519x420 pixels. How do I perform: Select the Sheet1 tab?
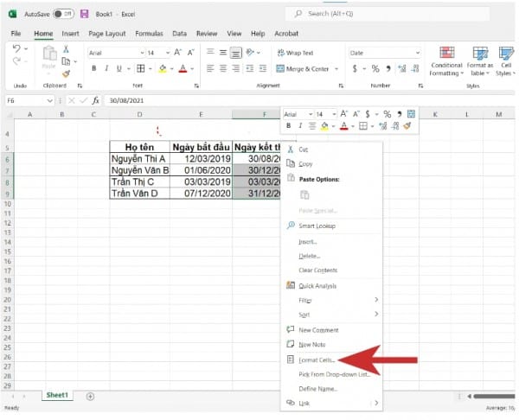pos(57,395)
